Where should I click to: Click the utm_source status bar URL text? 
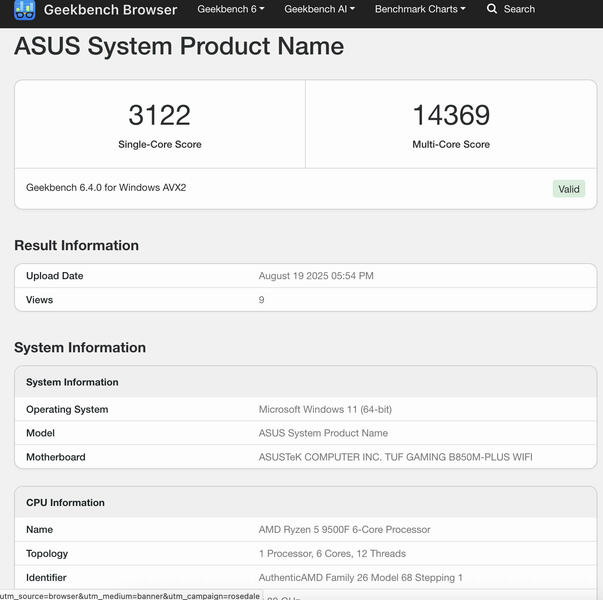[x=130, y=596]
